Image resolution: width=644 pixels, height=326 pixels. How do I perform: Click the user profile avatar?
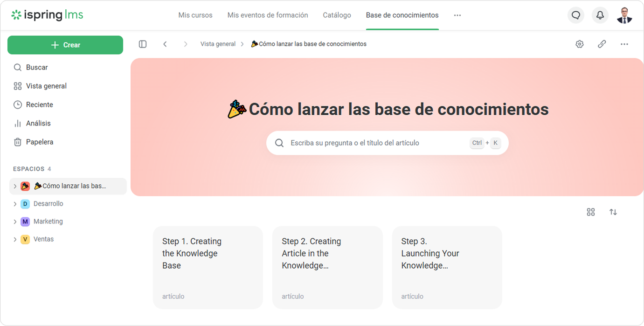[624, 15]
